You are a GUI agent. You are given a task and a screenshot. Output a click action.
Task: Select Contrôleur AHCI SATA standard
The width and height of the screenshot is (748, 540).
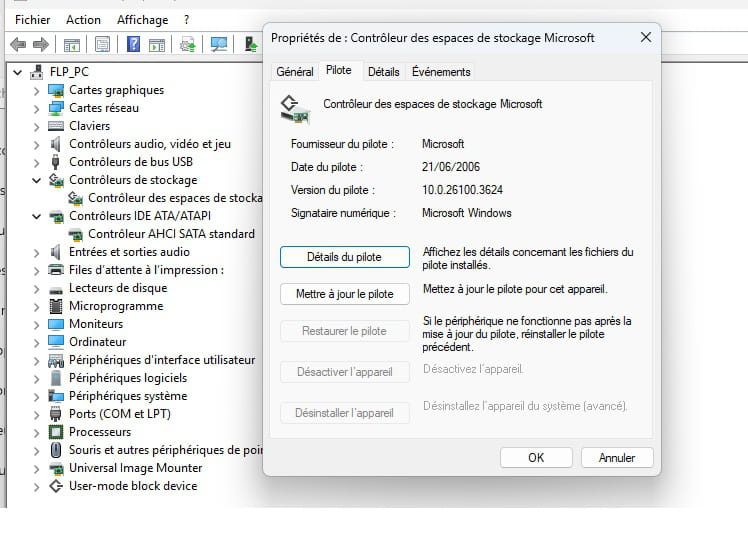[171, 234]
